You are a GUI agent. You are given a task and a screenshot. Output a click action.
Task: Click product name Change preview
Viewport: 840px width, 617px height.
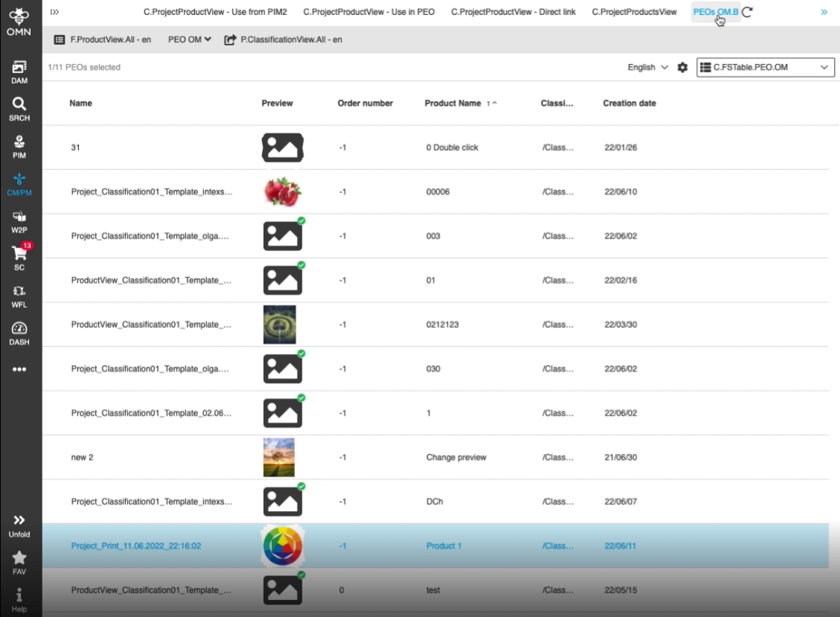click(456, 458)
